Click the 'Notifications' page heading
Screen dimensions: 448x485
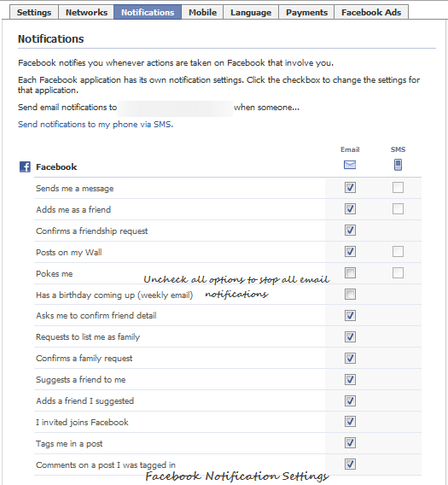click(x=50, y=39)
